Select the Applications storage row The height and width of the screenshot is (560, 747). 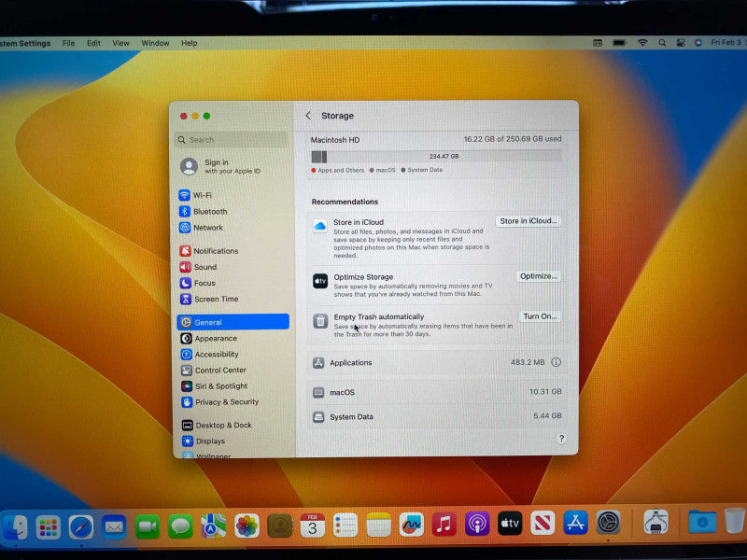tap(436, 363)
